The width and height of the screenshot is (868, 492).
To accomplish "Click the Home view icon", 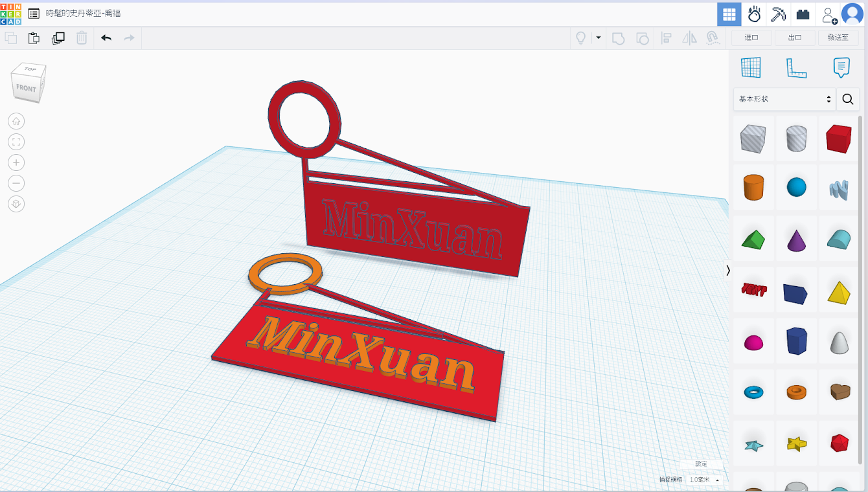I will coord(16,121).
